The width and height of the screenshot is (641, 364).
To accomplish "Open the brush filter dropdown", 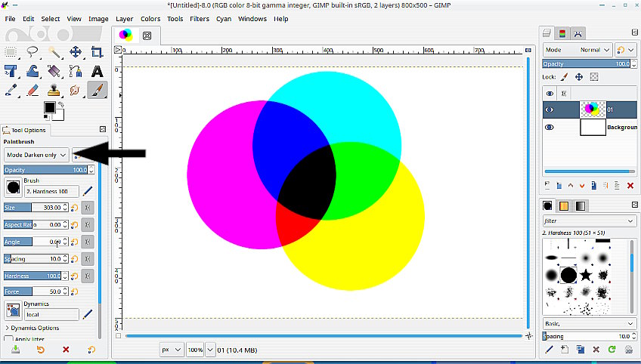I will tap(589, 221).
